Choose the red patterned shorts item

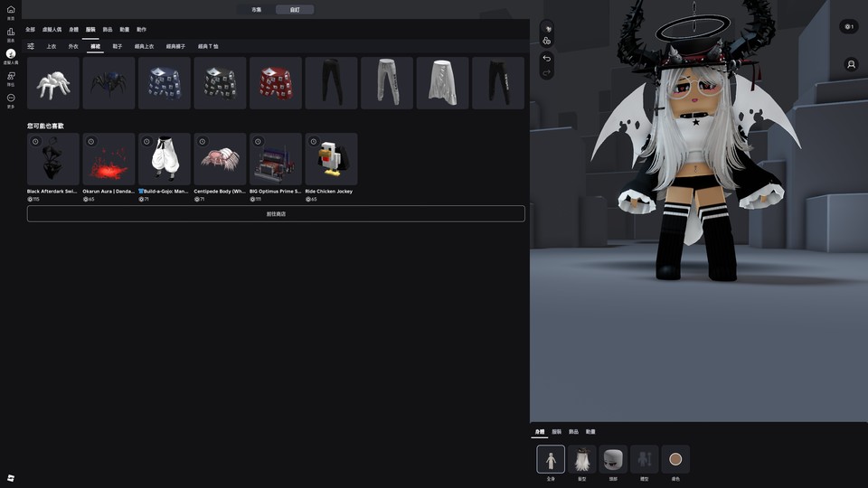276,83
